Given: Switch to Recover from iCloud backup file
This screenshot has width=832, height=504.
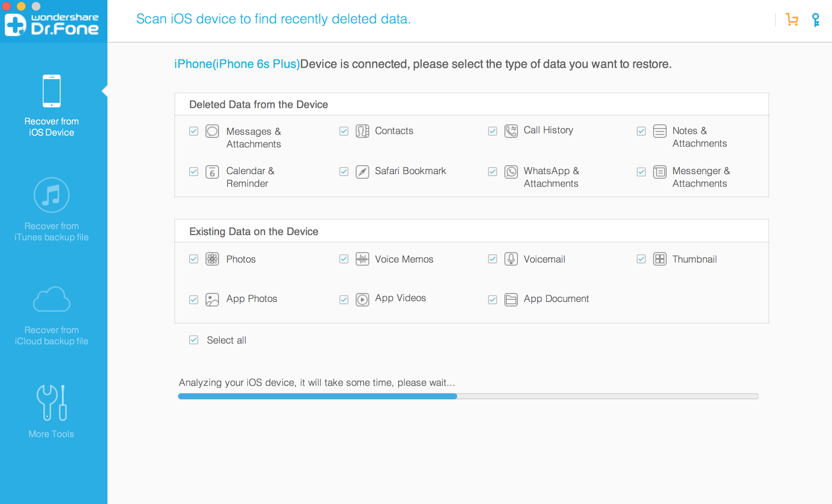Looking at the screenshot, I should pos(51,315).
